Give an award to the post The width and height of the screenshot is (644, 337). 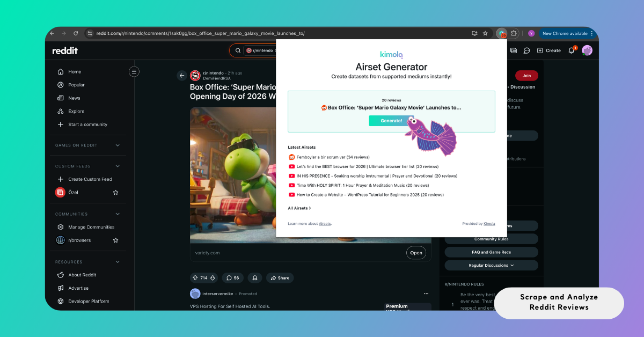pyautogui.click(x=255, y=278)
